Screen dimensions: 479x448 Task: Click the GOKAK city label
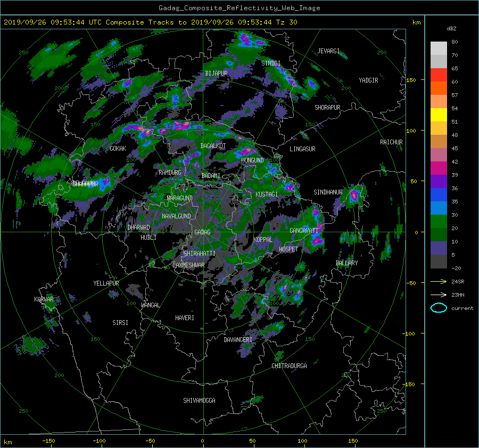pyautogui.click(x=118, y=149)
